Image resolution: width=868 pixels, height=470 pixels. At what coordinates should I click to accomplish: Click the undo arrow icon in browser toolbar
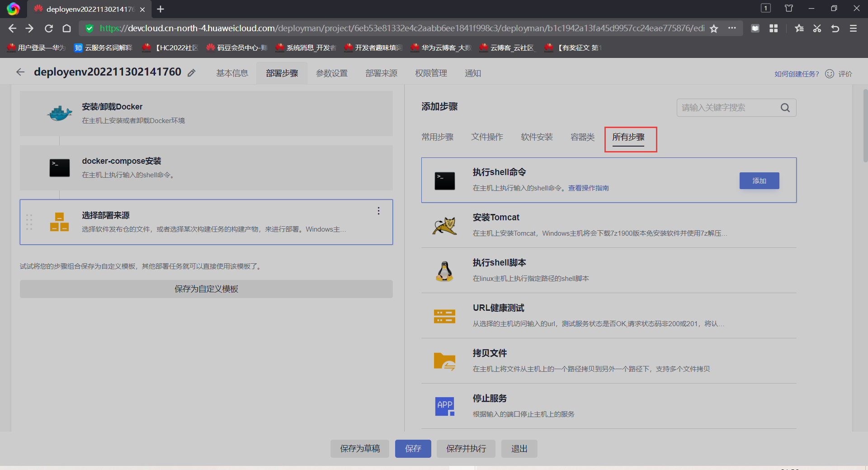pyautogui.click(x=835, y=28)
